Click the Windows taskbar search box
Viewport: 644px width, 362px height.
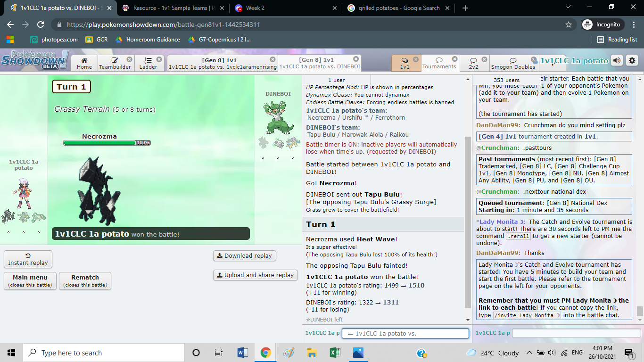click(x=104, y=353)
